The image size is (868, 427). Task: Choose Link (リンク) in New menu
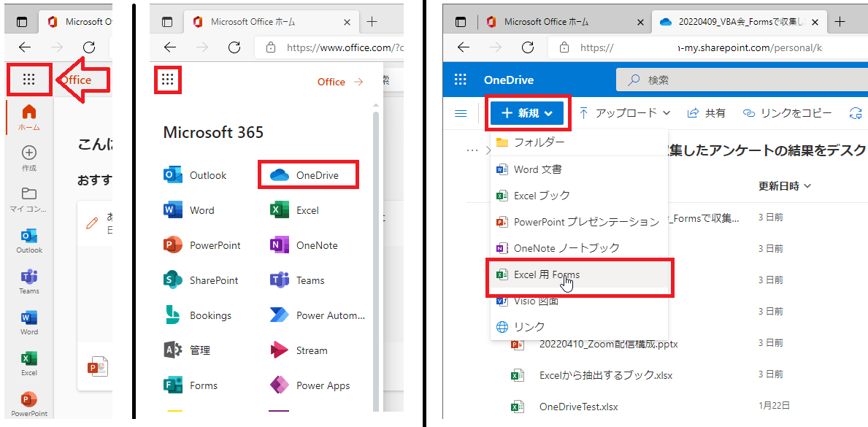(x=579, y=327)
